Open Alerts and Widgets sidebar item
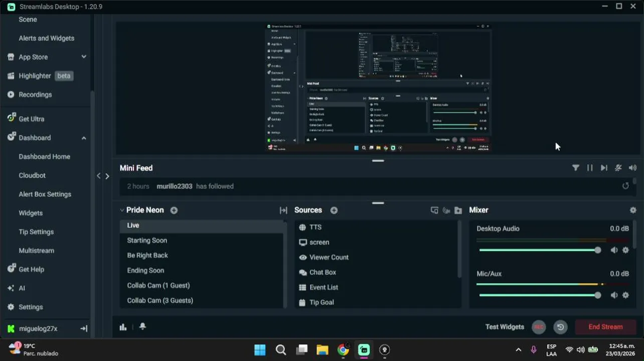Viewport: 644px width, 361px height. pos(46,38)
